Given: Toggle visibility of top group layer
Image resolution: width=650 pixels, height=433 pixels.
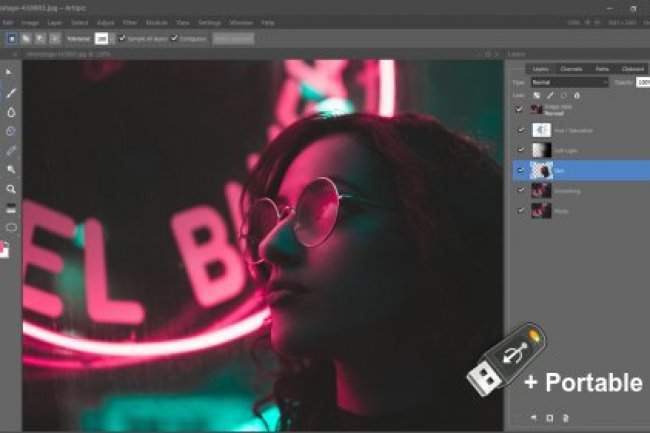Looking at the screenshot, I should pyautogui.click(x=519, y=109).
